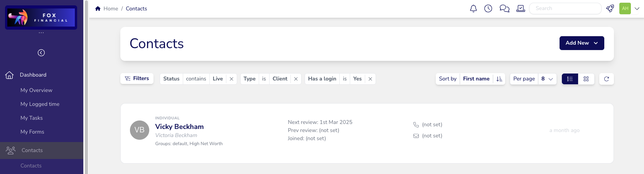Open the notifications bell icon

pos(473,8)
